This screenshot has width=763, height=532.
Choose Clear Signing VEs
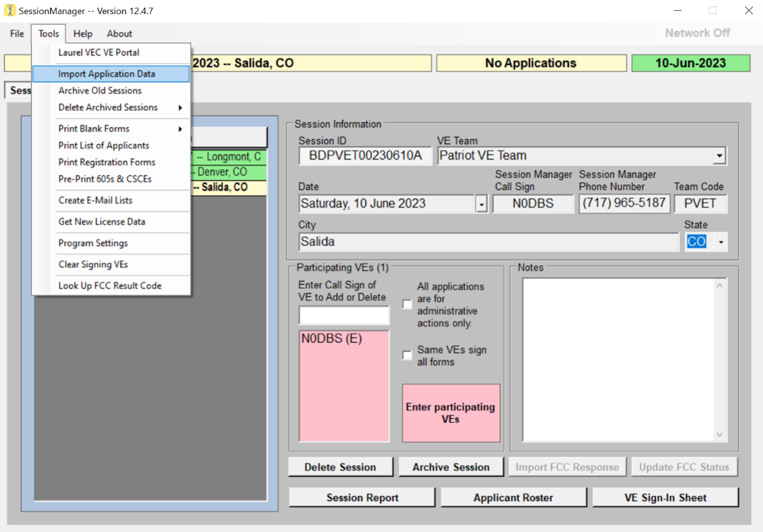pyautogui.click(x=111, y=264)
